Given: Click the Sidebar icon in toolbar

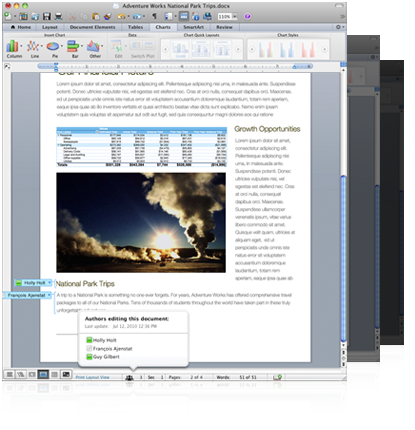Looking at the screenshot, I should (169, 16).
